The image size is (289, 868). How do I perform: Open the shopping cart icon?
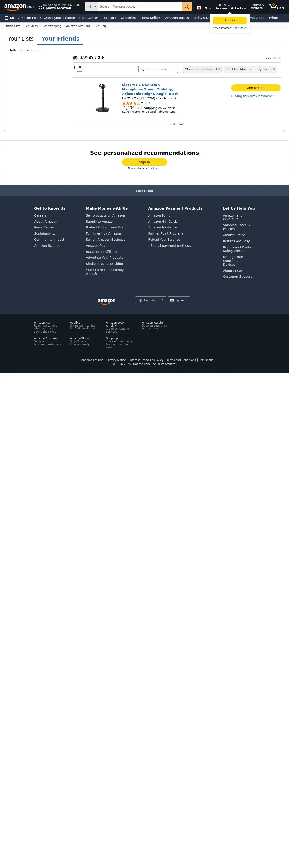pyautogui.click(x=277, y=7)
